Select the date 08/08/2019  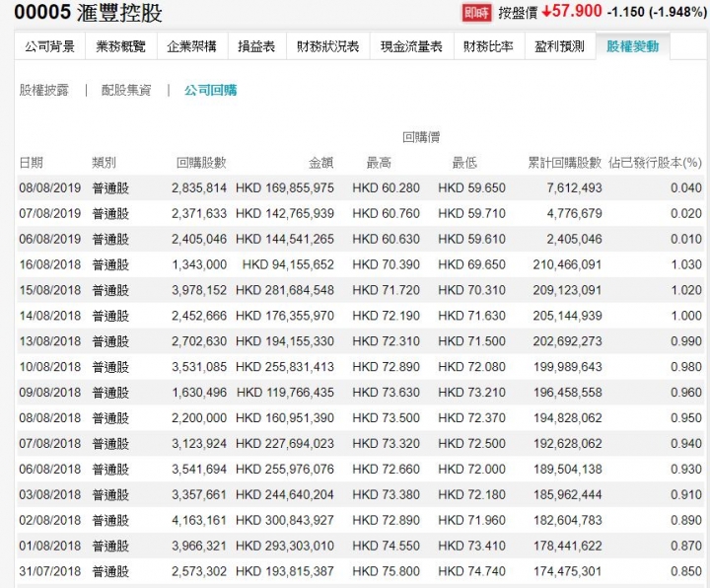click(x=50, y=188)
